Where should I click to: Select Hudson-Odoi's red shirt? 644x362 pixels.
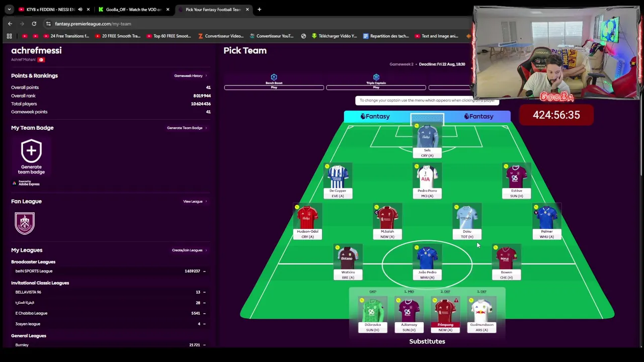coord(307,217)
